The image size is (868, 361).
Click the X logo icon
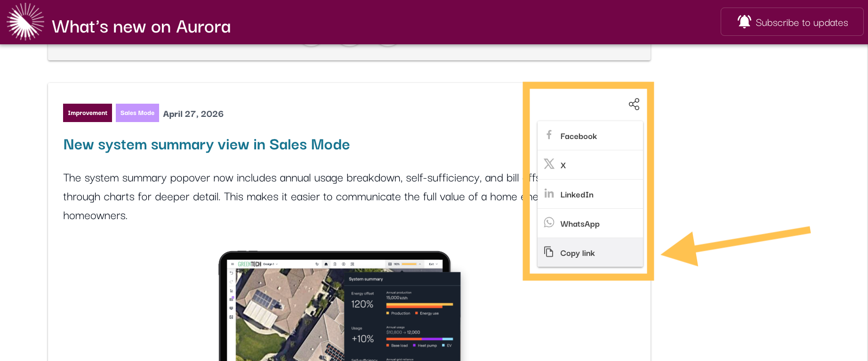tap(549, 164)
